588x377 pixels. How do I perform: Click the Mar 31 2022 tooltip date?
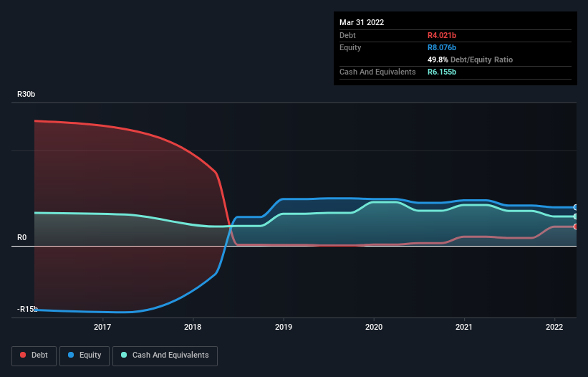(x=362, y=22)
